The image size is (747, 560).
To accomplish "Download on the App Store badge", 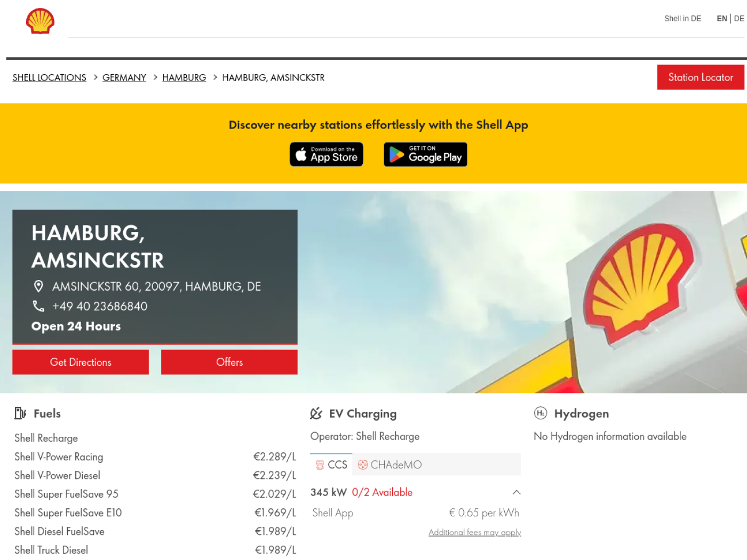I will click(327, 154).
